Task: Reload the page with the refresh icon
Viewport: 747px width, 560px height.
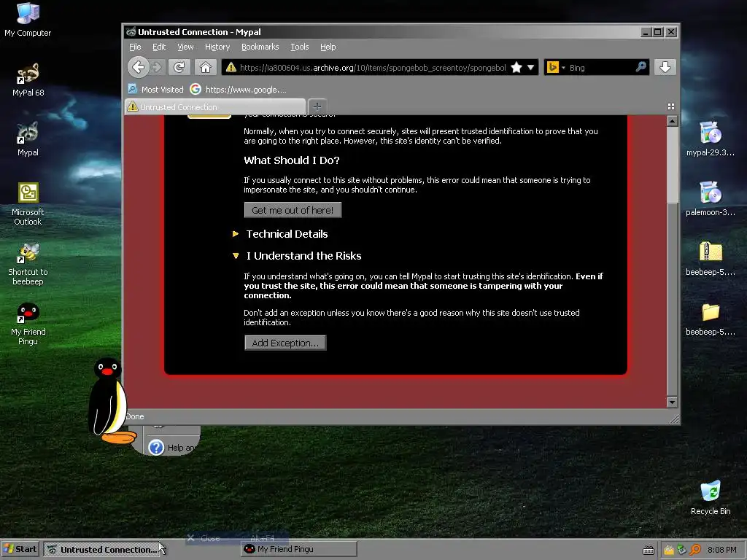Action: tap(179, 68)
